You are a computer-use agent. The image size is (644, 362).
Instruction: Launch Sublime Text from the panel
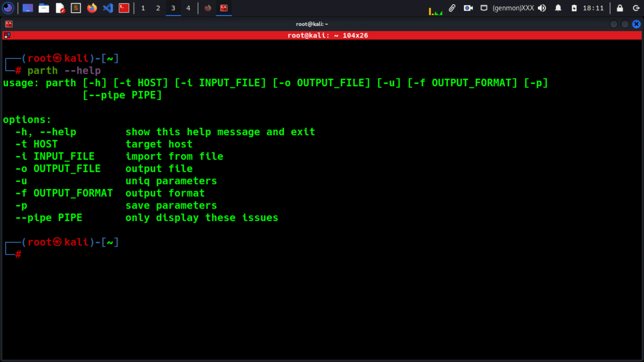tap(76, 8)
